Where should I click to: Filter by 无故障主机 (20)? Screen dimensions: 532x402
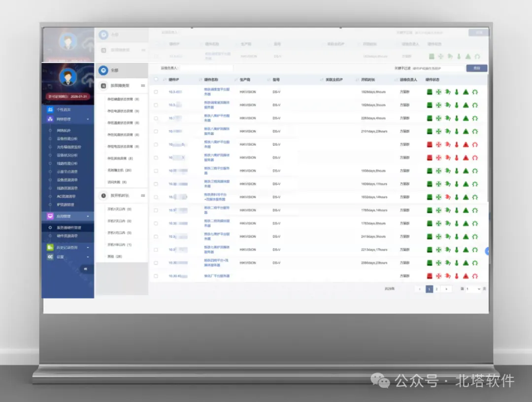(x=119, y=170)
